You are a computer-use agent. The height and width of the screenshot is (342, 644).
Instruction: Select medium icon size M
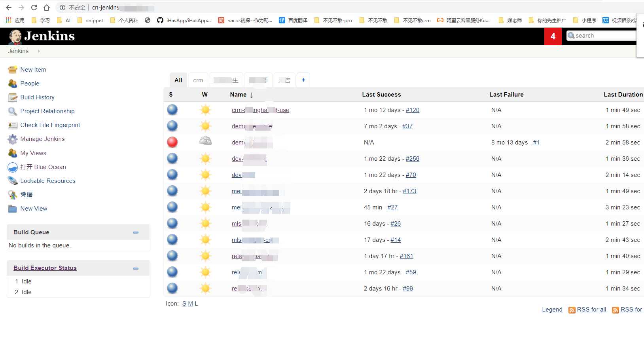pos(190,304)
